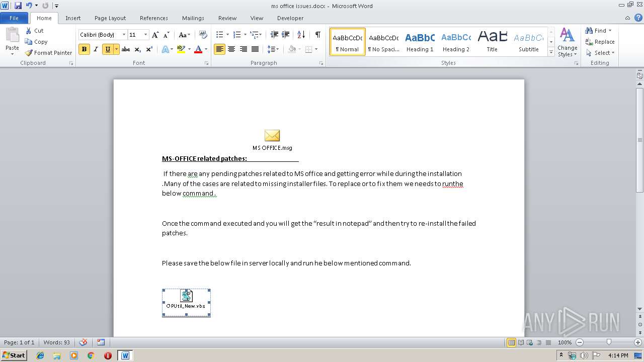Open line spacing options
The image size is (644, 362).
pos(273,49)
